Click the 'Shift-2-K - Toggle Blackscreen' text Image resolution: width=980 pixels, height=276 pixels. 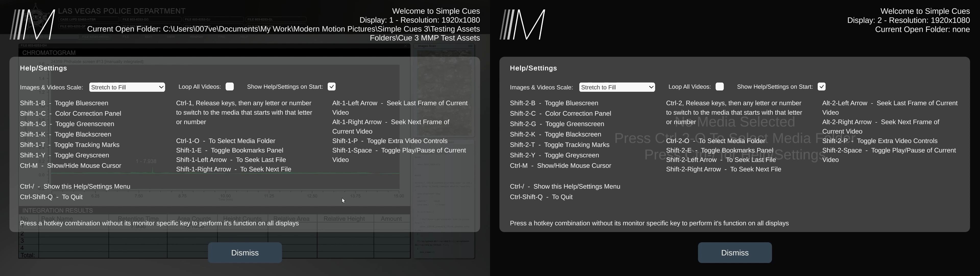point(556,134)
